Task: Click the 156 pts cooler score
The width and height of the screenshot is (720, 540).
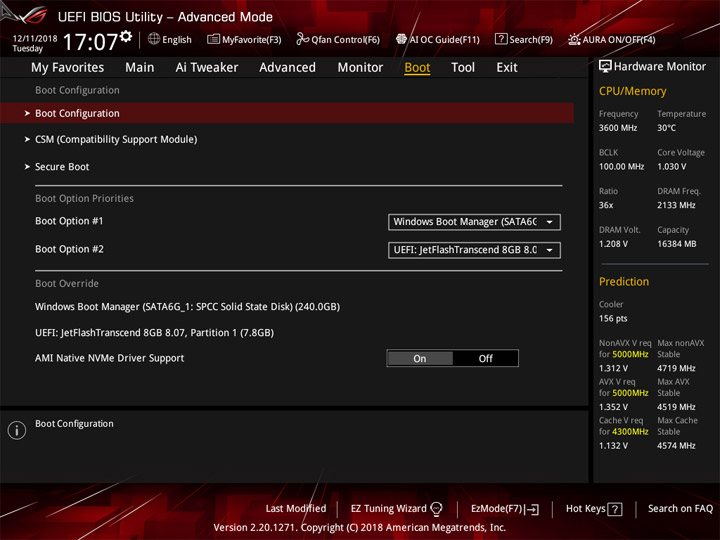Action: click(613, 318)
